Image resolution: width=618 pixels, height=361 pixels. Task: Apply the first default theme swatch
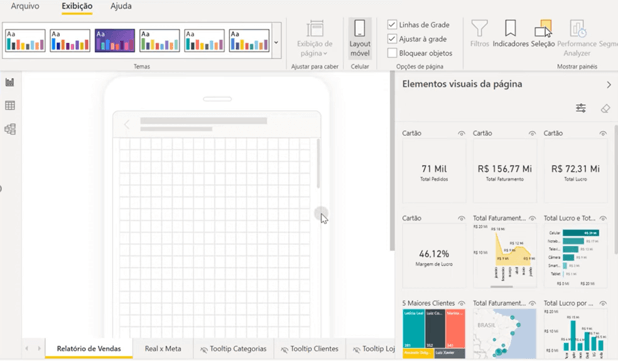(x=25, y=41)
